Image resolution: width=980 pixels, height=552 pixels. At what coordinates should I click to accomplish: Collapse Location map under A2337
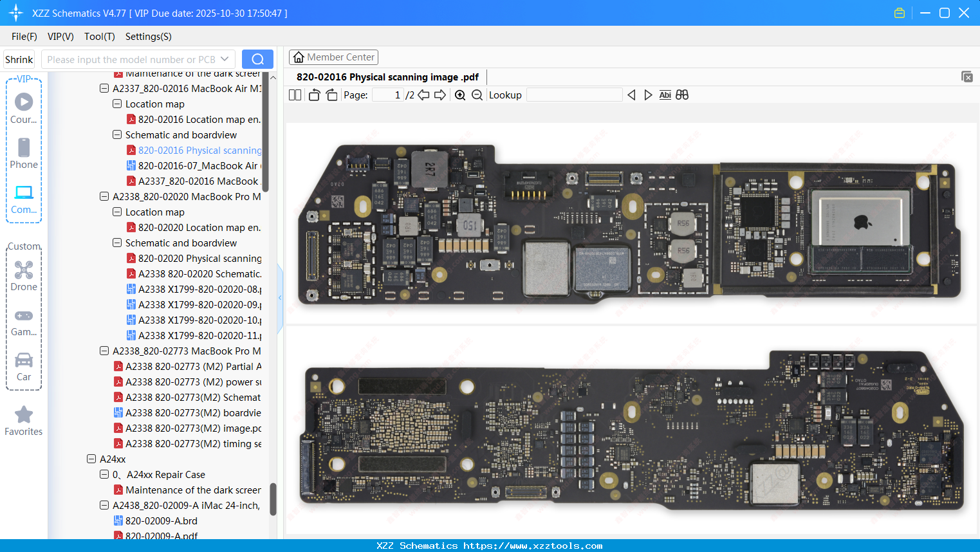[117, 104]
